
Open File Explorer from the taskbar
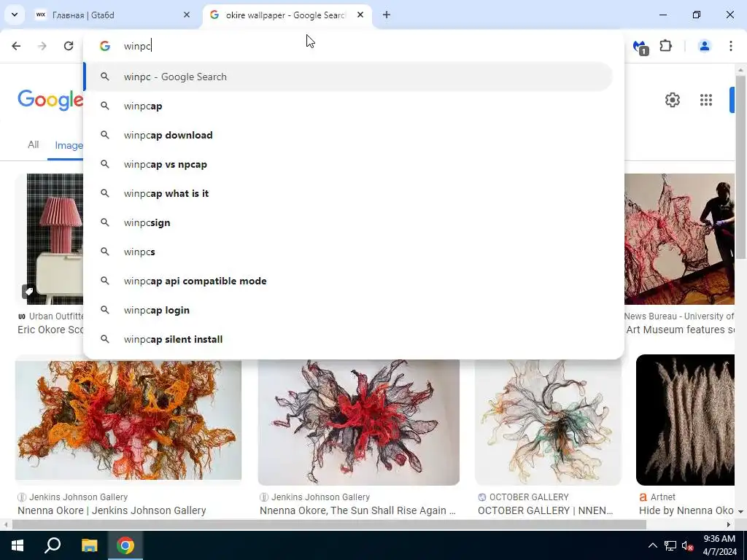89,545
